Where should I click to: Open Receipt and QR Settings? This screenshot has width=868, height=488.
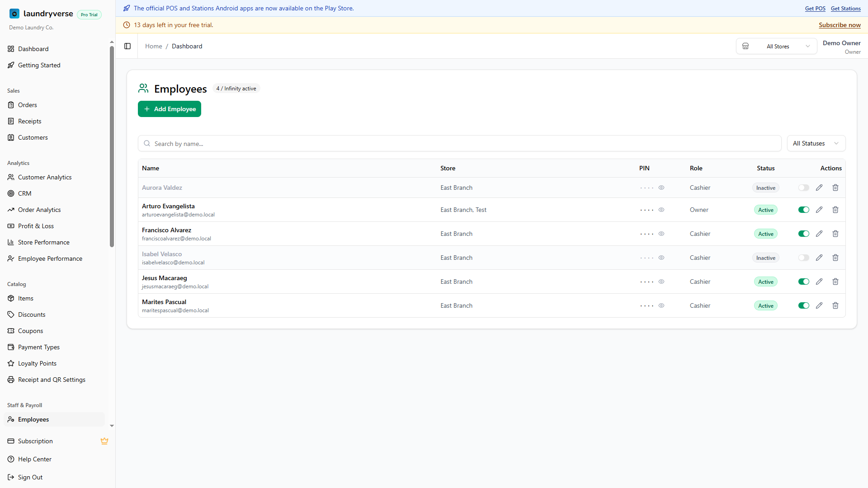[54, 380]
